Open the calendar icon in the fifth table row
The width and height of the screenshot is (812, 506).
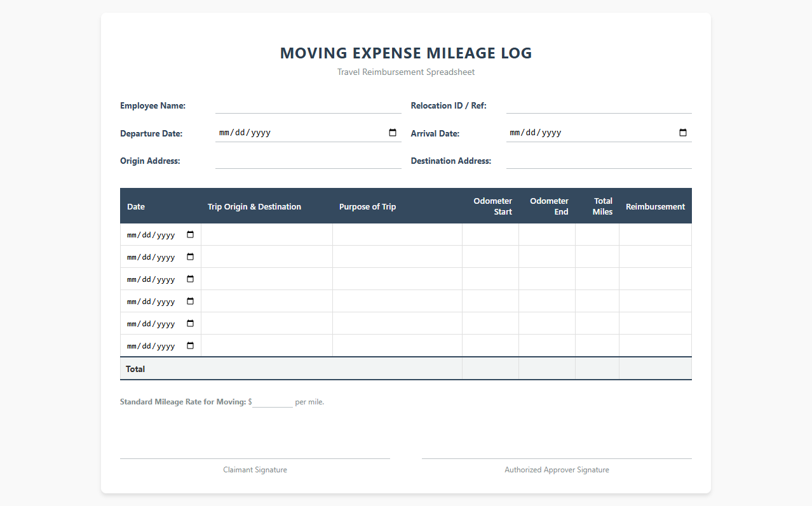coord(190,323)
